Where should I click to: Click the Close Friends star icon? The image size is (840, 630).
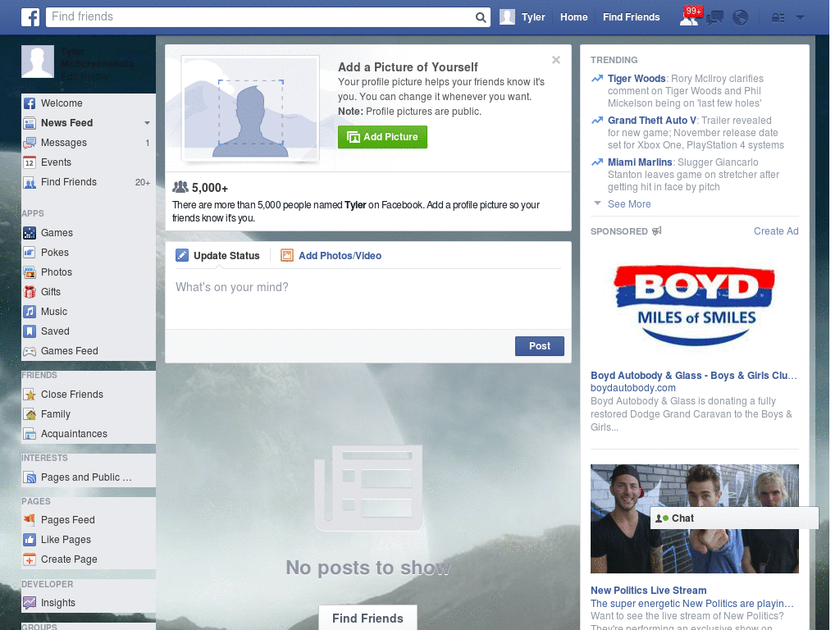tap(30, 395)
